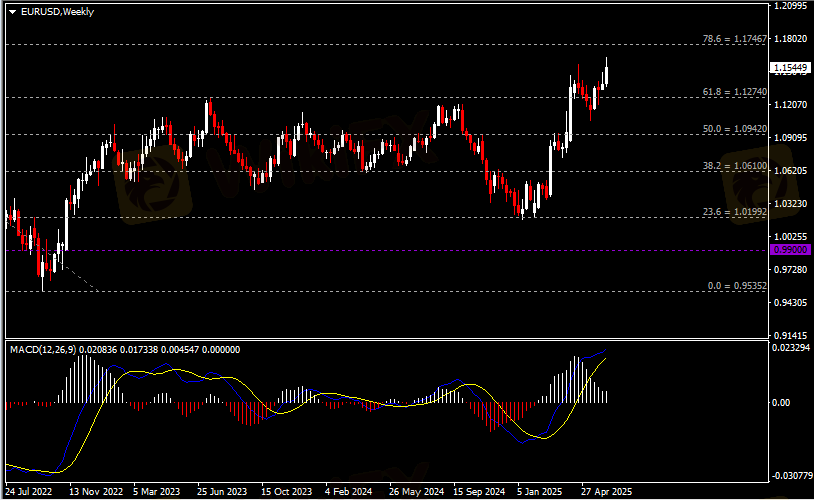Click the 0.97280 price axis value

coord(791,269)
